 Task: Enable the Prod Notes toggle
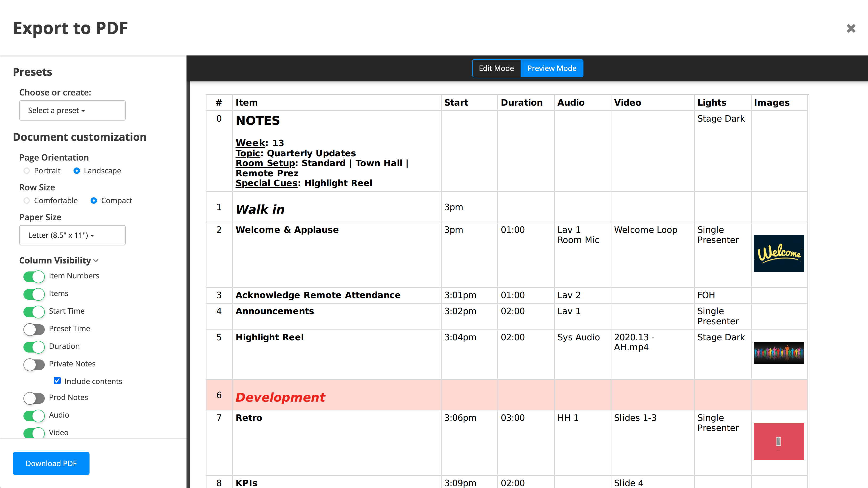[x=34, y=398]
